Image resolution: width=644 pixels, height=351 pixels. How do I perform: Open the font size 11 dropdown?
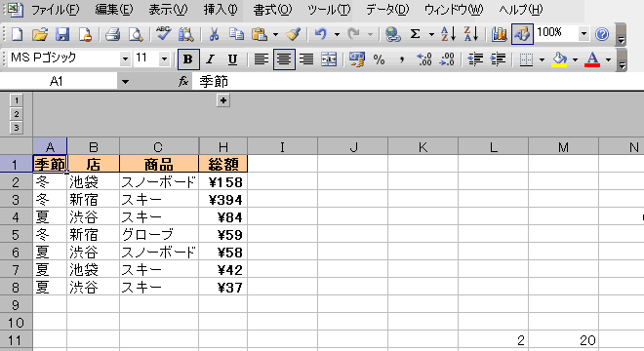tap(164, 59)
